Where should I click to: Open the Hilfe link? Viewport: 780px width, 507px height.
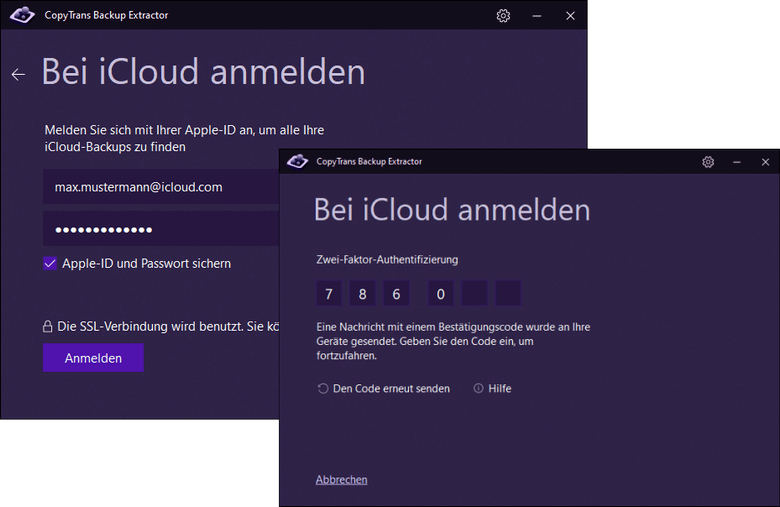[x=499, y=389]
